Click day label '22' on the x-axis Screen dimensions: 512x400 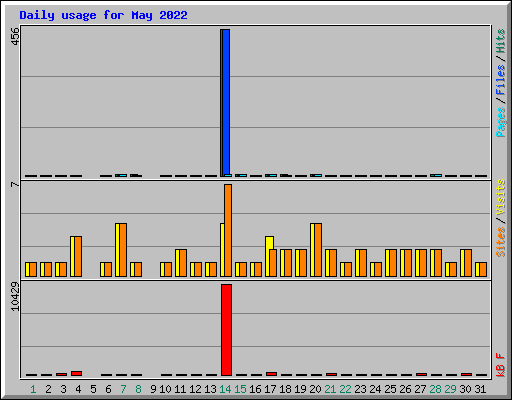pos(345,389)
